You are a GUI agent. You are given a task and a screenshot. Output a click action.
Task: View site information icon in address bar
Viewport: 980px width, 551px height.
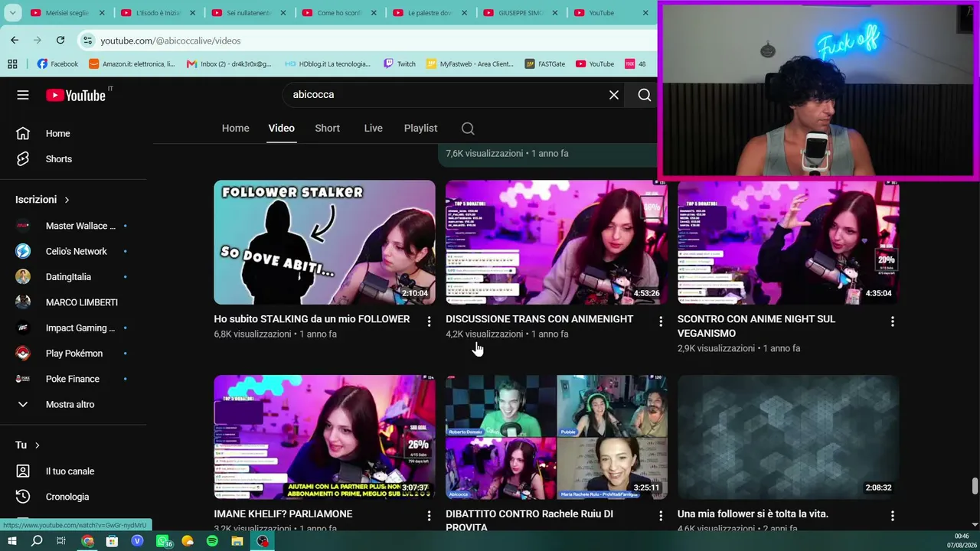pyautogui.click(x=88, y=41)
